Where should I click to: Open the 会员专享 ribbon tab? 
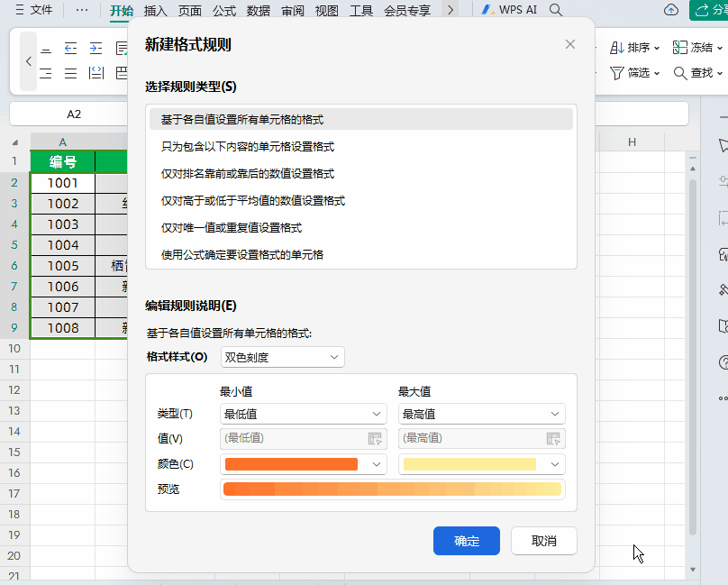pos(407,10)
